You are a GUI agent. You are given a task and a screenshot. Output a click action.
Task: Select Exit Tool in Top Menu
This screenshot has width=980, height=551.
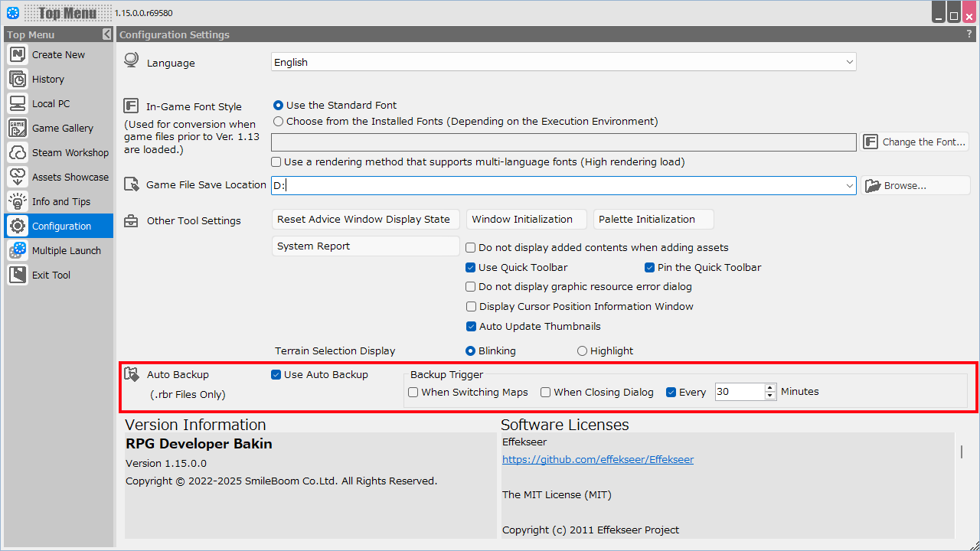[51, 275]
